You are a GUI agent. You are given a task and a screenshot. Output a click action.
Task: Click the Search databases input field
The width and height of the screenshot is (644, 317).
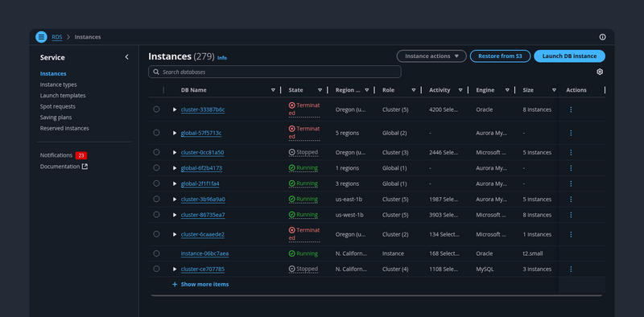click(x=275, y=72)
